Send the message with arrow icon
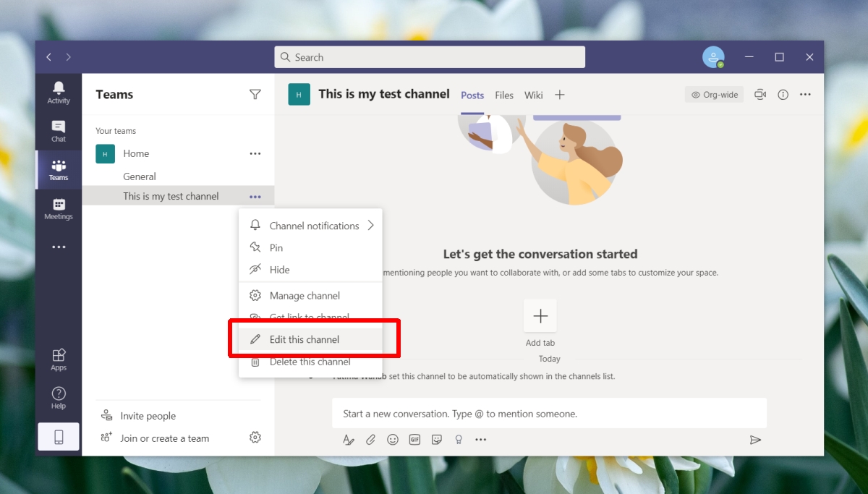This screenshot has width=868, height=494. (755, 440)
